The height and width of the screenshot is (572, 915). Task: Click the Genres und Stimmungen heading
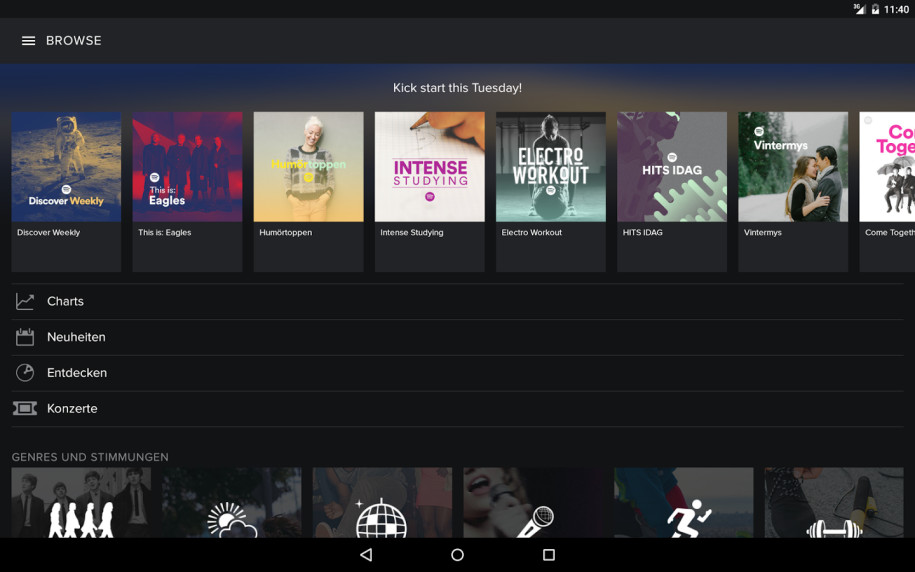pyautogui.click(x=90, y=457)
